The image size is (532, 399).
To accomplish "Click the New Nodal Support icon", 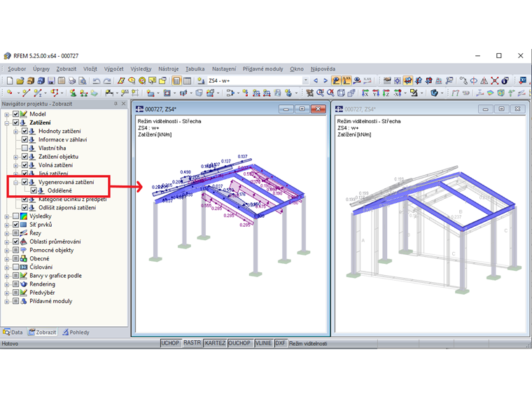I will click(73, 92).
